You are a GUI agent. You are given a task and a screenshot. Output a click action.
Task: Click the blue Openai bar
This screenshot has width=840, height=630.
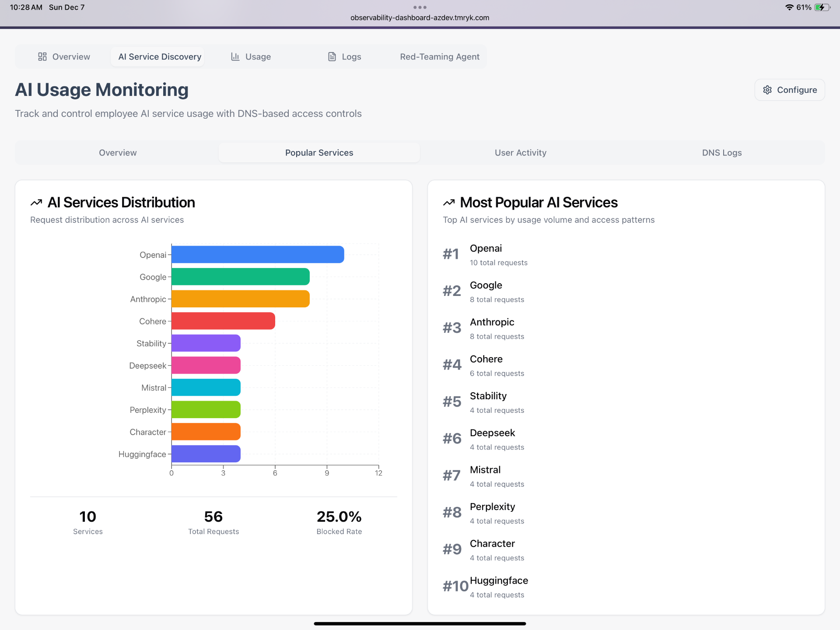tap(258, 255)
